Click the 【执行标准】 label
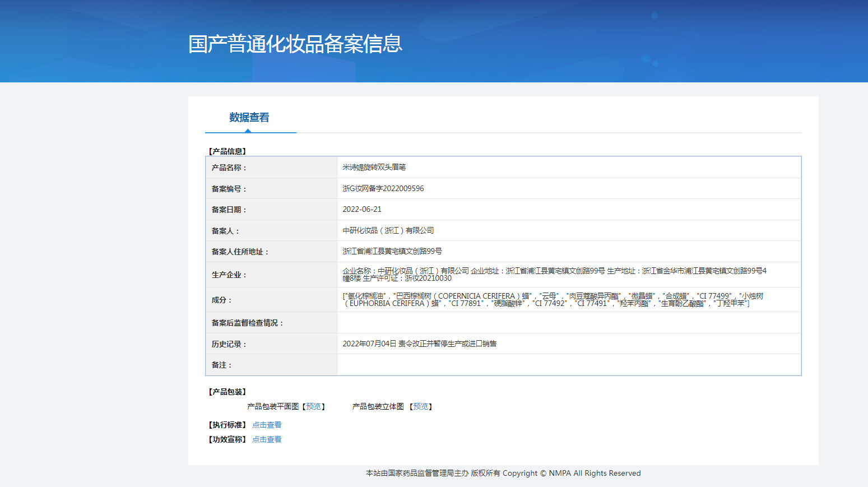868x487 pixels. (227, 425)
